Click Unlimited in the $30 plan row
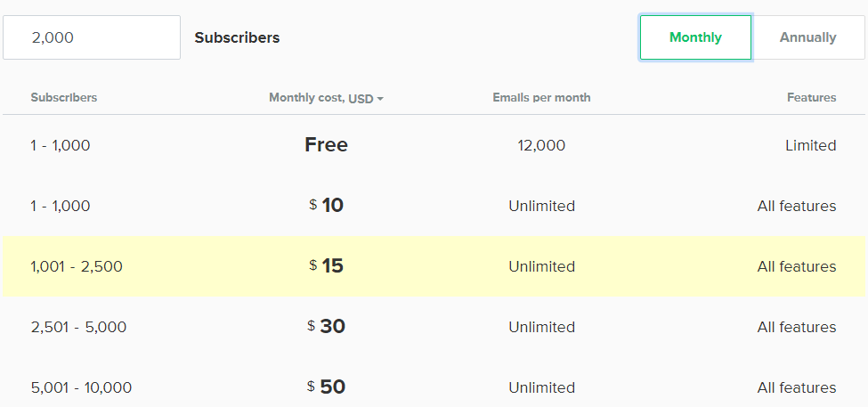The image size is (868, 407). (541, 327)
